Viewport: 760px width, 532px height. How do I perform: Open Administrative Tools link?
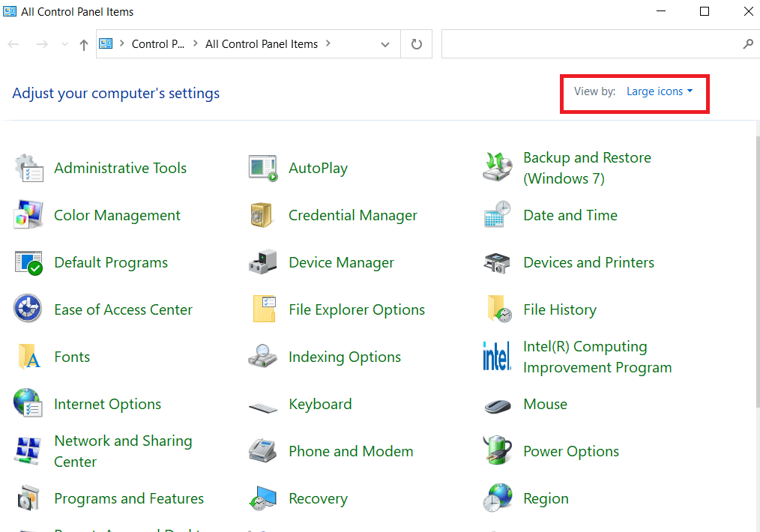(x=120, y=168)
